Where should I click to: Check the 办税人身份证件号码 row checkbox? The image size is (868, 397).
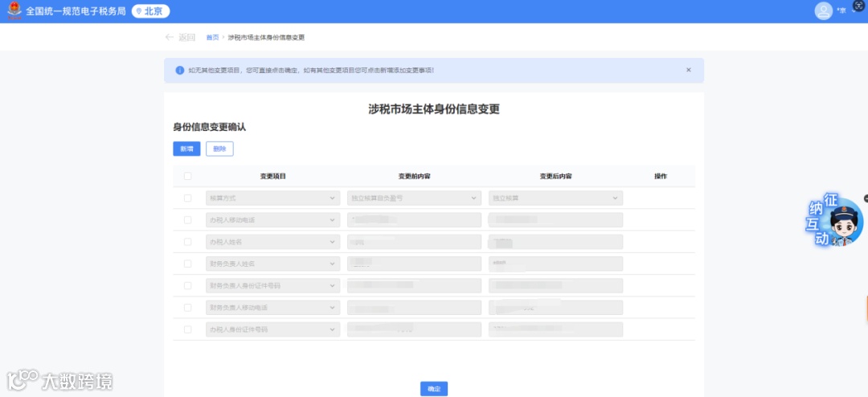pyautogui.click(x=187, y=329)
